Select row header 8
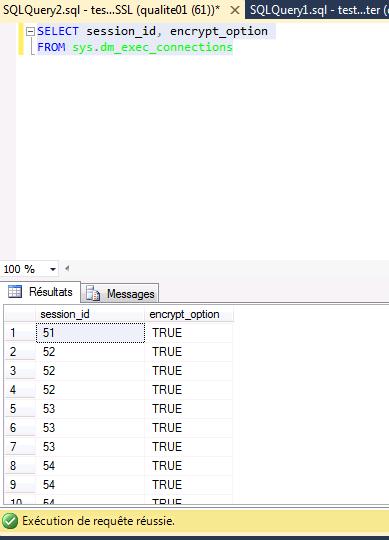389x540 pixels. point(20,466)
